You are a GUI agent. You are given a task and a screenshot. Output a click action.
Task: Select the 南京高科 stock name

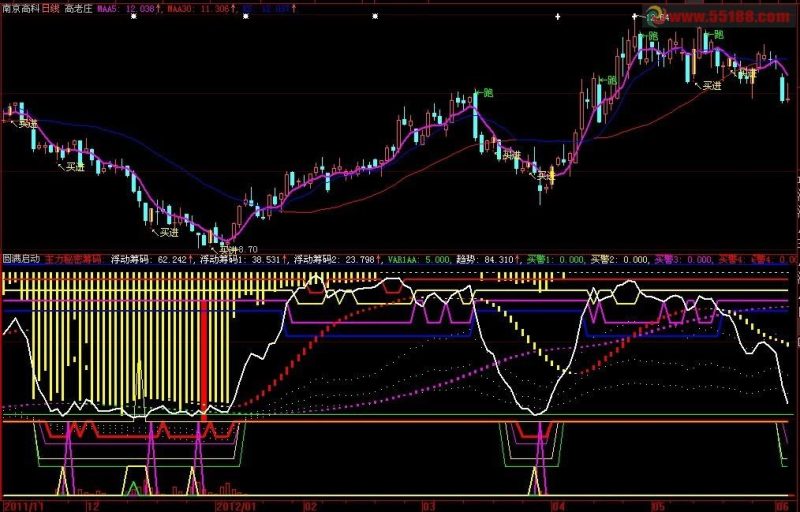point(21,9)
